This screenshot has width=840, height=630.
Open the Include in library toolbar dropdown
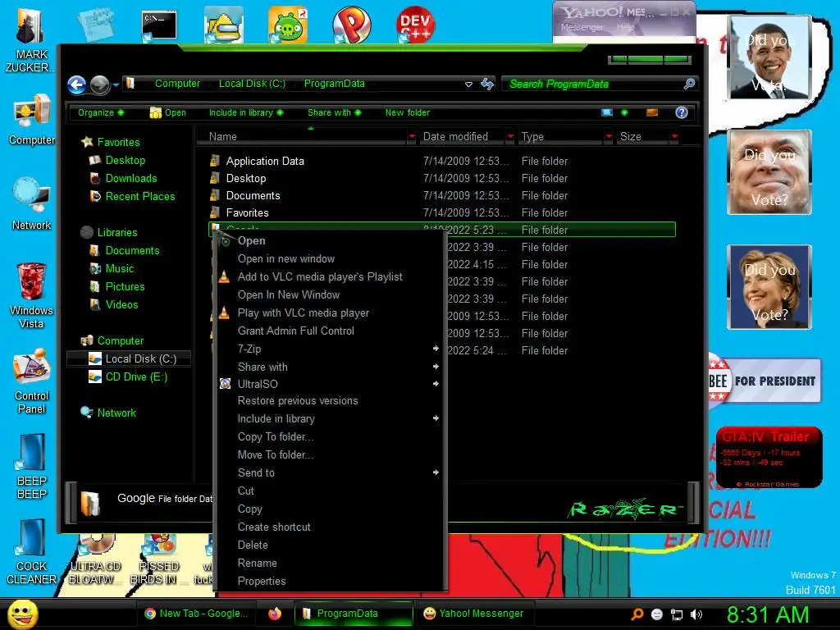coord(246,112)
